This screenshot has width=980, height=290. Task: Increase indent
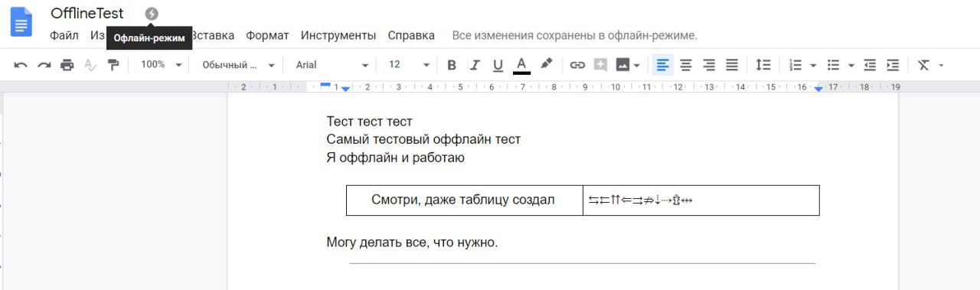click(x=893, y=65)
